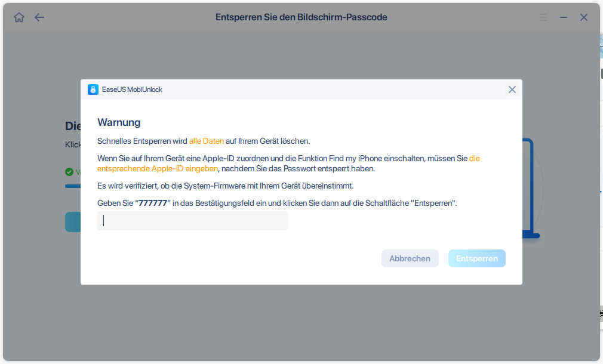
Task: Click the Abbrechen button
Action: pyautogui.click(x=410, y=258)
